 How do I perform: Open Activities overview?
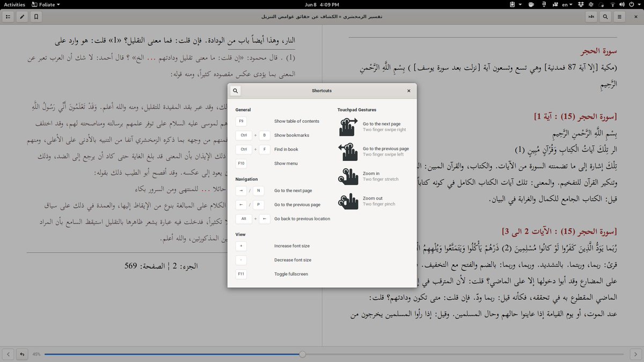(x=14, y=4)
